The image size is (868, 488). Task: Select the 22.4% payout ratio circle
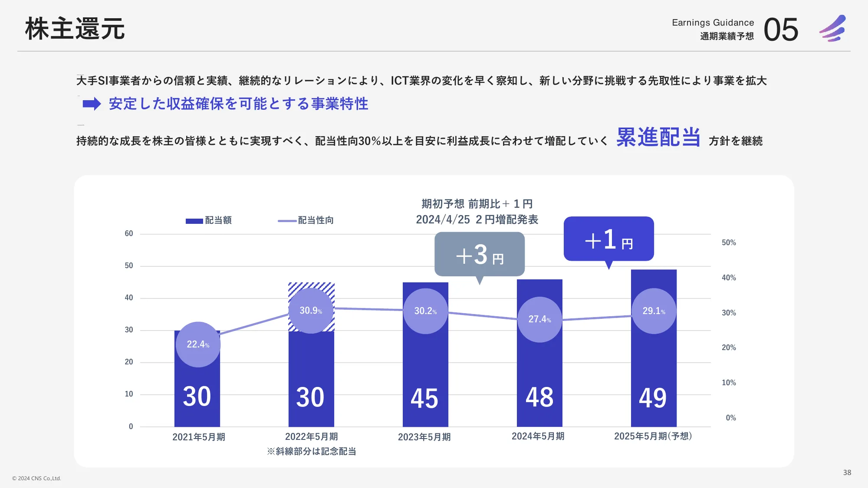197,344
